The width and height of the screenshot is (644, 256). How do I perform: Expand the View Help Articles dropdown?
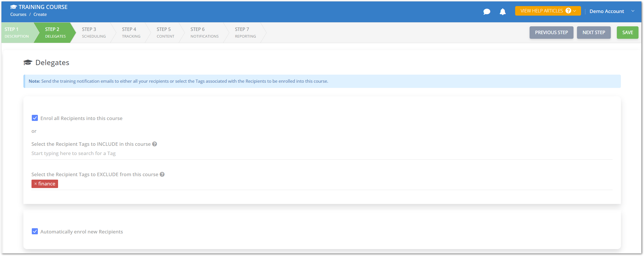[548, 11]
